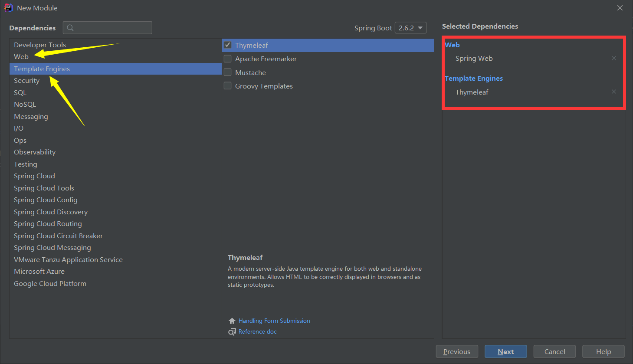Select the Microsoft Azure category

click(115, 272)
